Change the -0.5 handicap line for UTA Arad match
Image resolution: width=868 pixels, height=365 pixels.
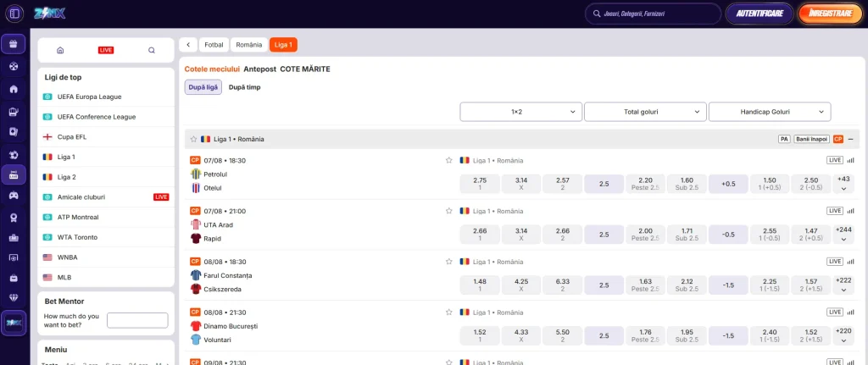pos(728,235)
